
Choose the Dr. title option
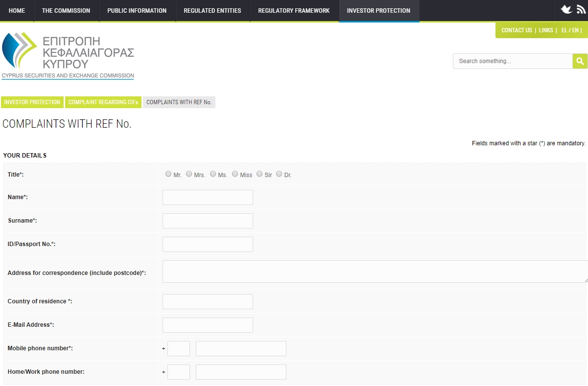coord(279,174)
